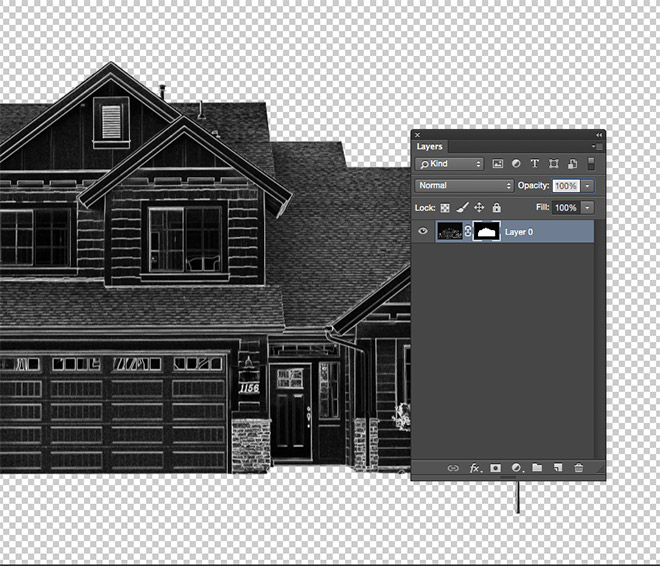Collapse the Layers panel to icons
The image size is (660, 566).
coord(599,135)
